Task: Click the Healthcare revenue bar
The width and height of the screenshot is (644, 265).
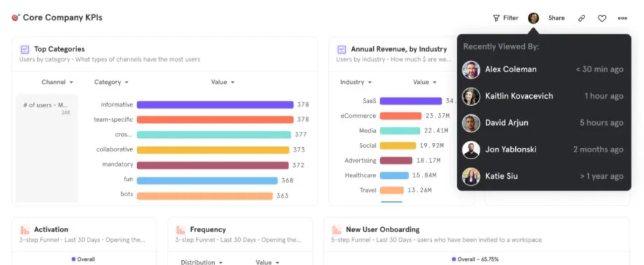Action: 394,175
